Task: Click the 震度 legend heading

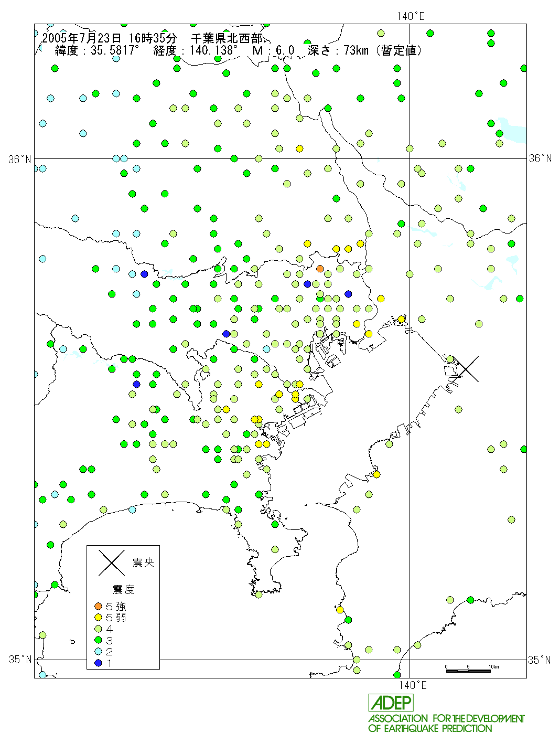Action: [123, 589]
